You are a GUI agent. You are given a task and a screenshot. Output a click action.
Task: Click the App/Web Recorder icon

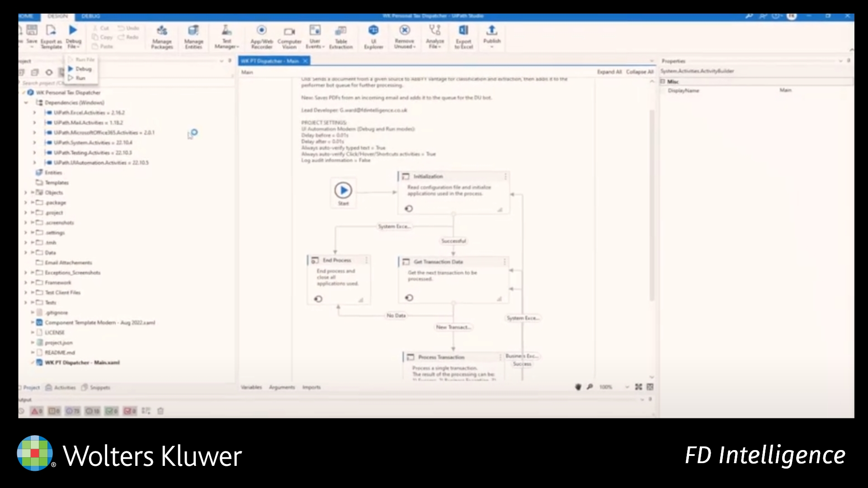point(261,36)
